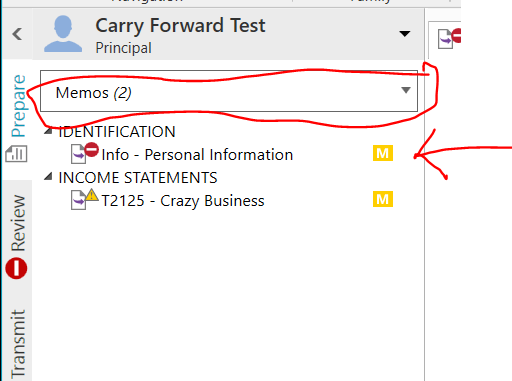Viewport: 512px width, 381px height.
Task: Click the grey arrow on the Memos dropdown
Action: 406,90
